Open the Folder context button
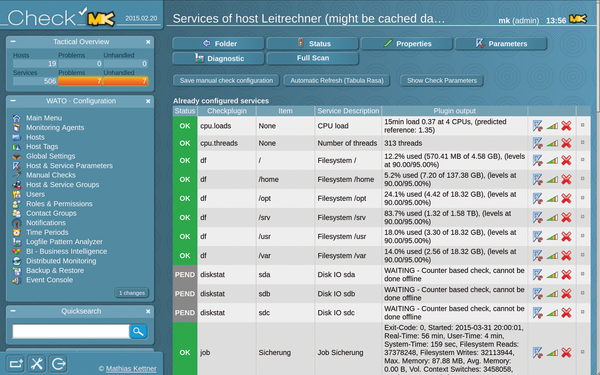 tap(218, 44)
